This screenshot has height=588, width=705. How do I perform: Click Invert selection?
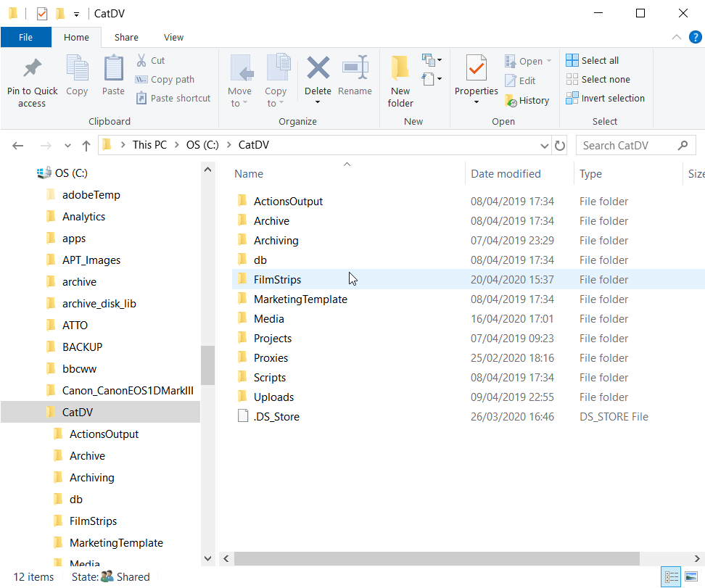point(605,98)
